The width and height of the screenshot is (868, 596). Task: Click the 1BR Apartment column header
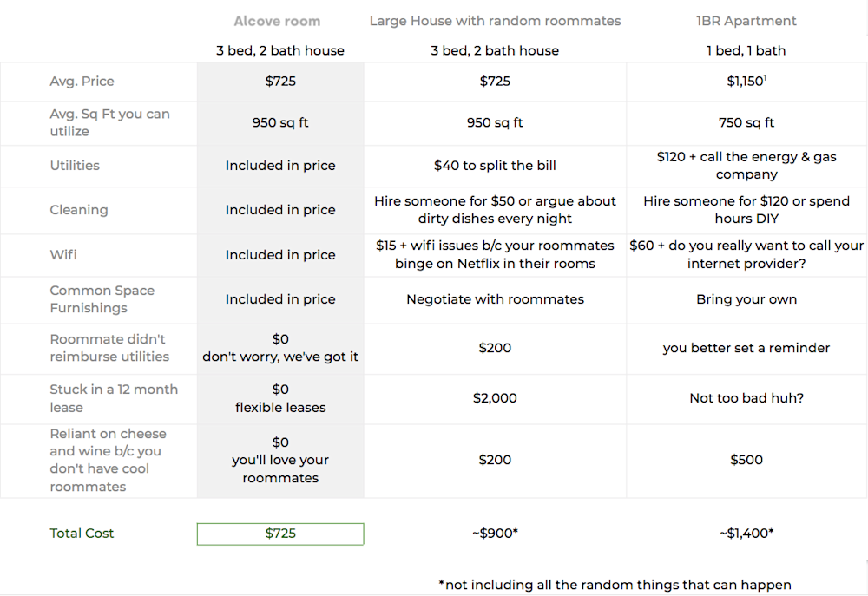(x=746, y=21)
